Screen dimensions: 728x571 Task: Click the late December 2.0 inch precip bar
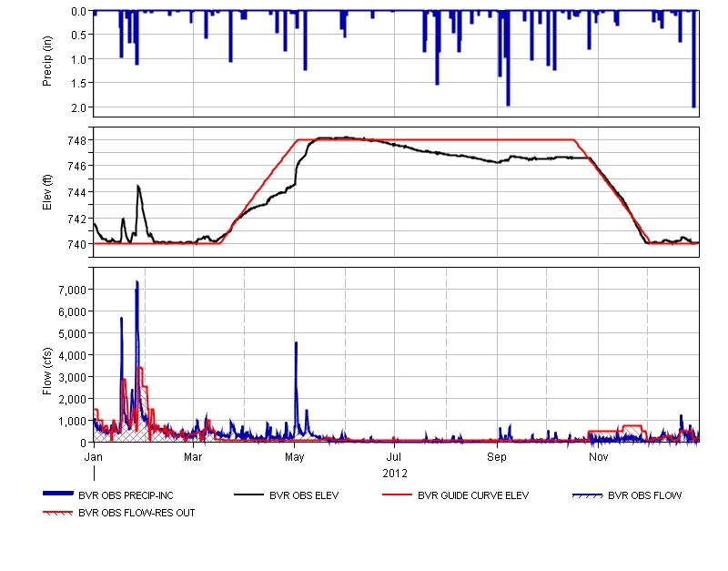click(694, 59)
